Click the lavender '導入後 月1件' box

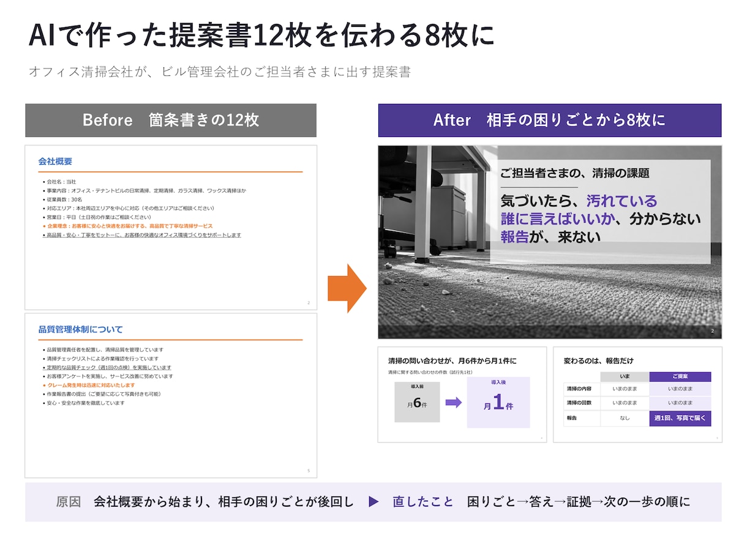pyautogui.click(x=498, y=403)
